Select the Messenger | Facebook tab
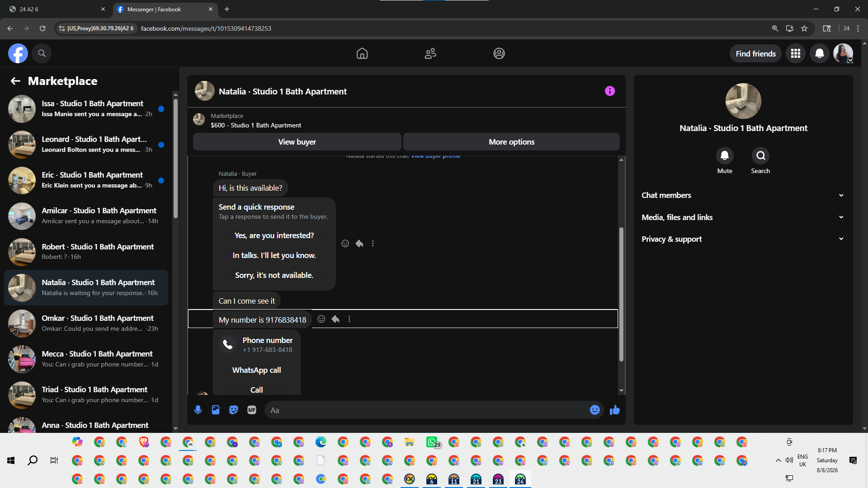Viewport: 868px width, 488px height. (x=165, y=9)
